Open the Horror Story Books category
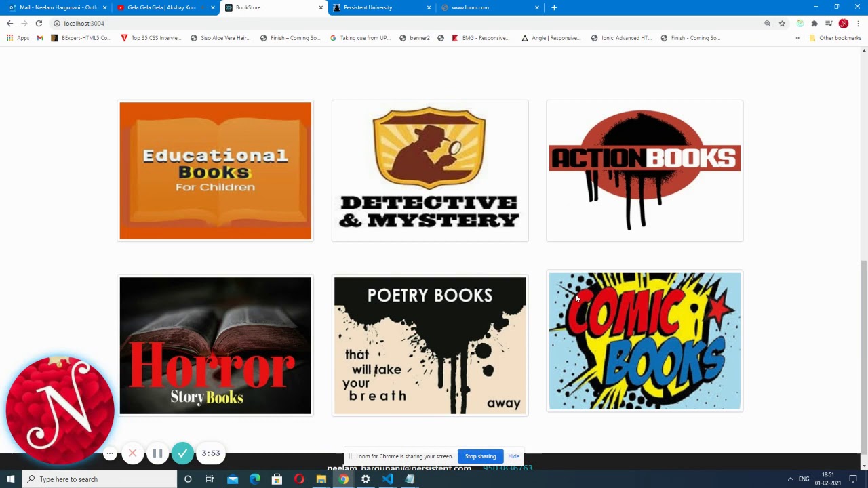The image size is (868, 488). (215, 346)
